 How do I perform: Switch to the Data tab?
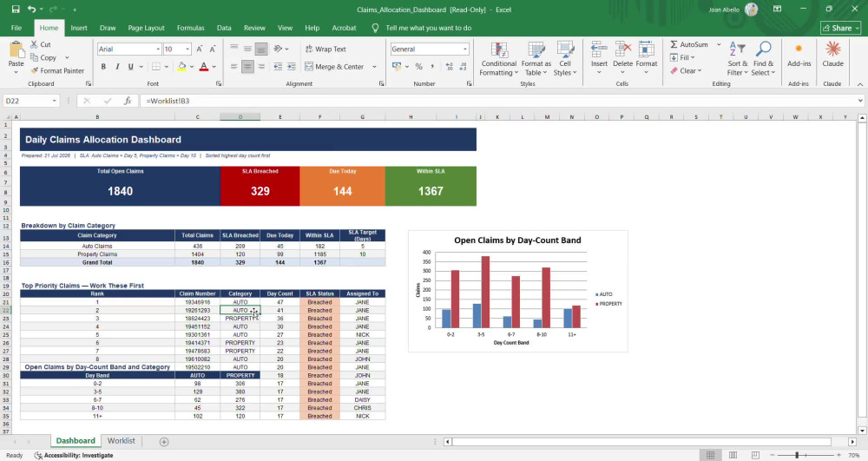coord(224,28)
